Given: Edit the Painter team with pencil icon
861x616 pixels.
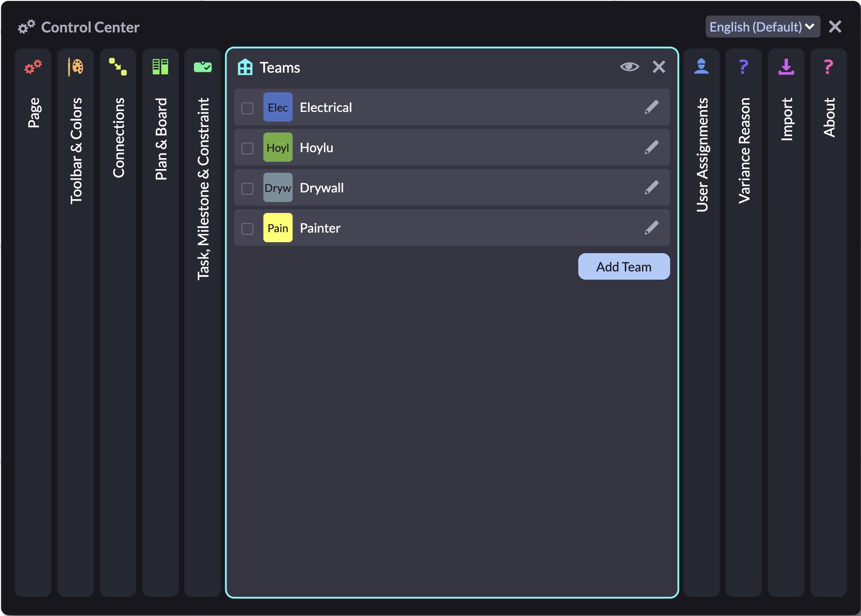Looking at the screenshot, I should (x=652, y=228).
